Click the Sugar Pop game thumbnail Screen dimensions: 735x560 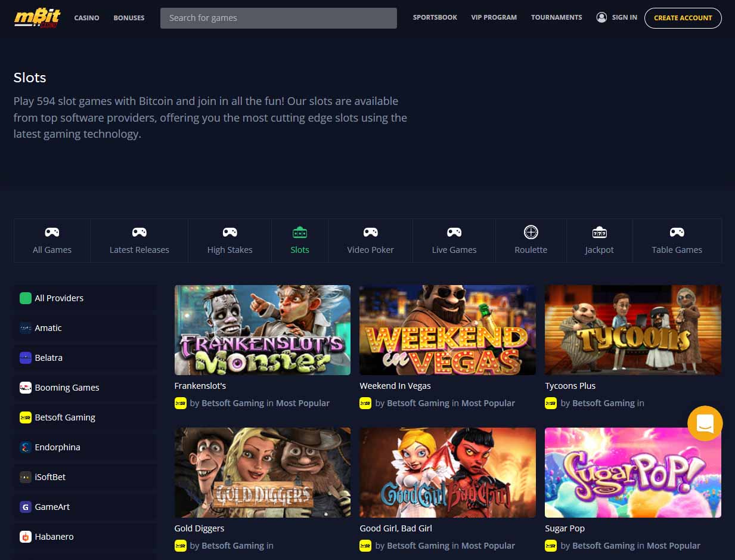(633, 472)
